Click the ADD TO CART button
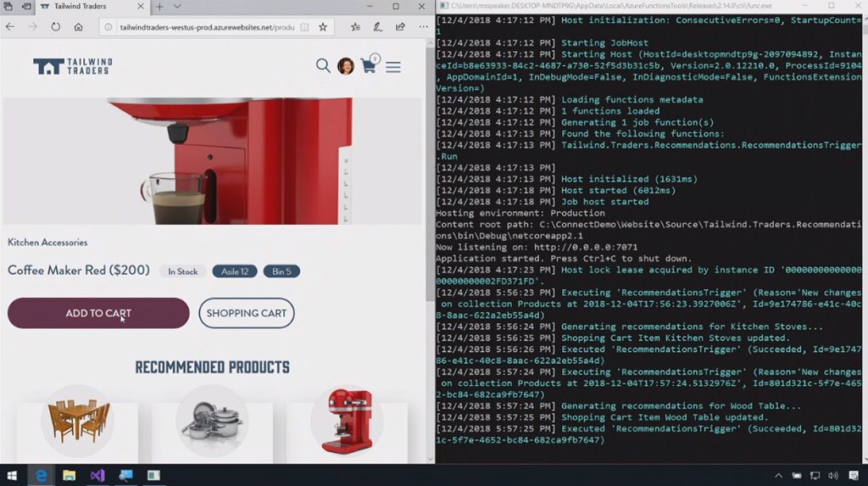 coord(98,313)
